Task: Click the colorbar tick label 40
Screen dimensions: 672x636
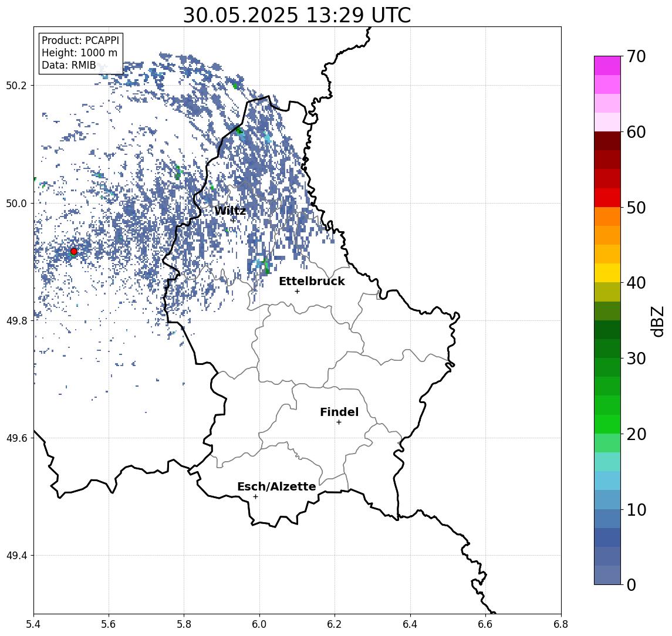Action: (636, 283)
